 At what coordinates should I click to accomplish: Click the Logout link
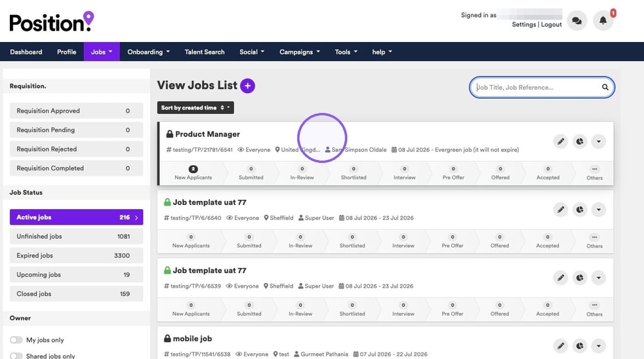tap(551, 24)
